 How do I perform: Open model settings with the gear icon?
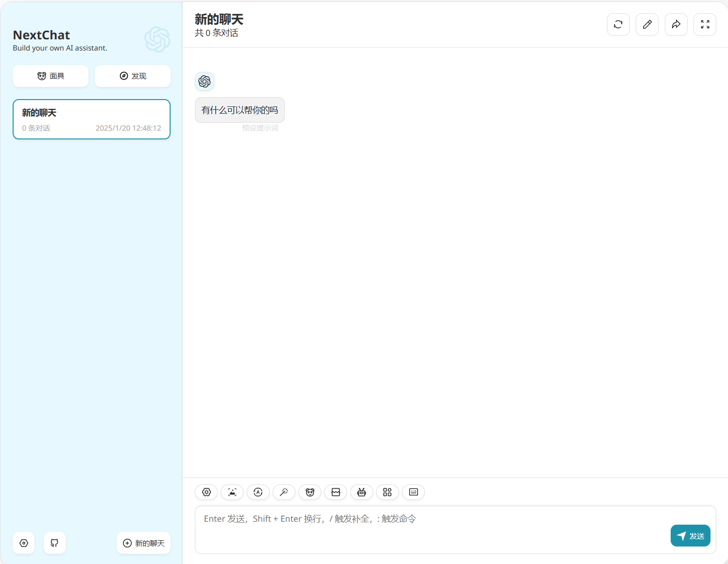coord(206,492)
